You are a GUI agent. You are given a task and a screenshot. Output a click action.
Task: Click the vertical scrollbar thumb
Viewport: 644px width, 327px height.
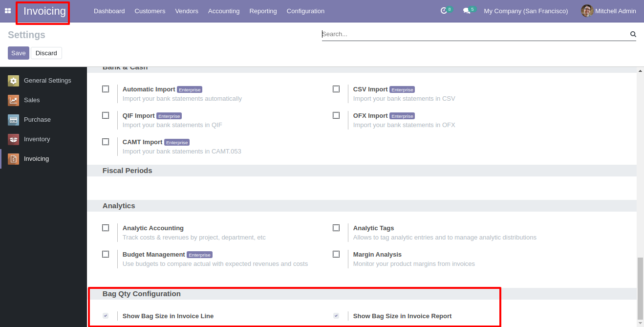pos(641,287)
